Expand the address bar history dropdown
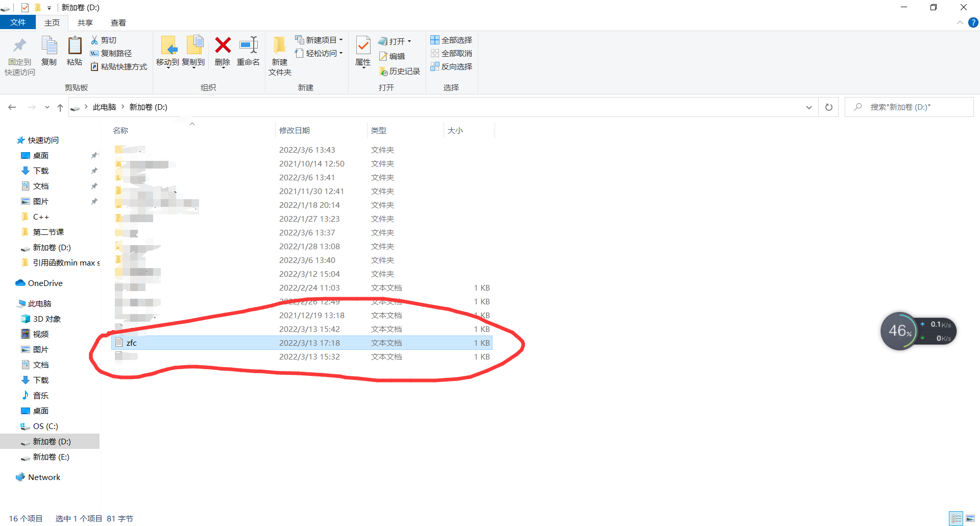Screen dimensions: 980x526 809,107
